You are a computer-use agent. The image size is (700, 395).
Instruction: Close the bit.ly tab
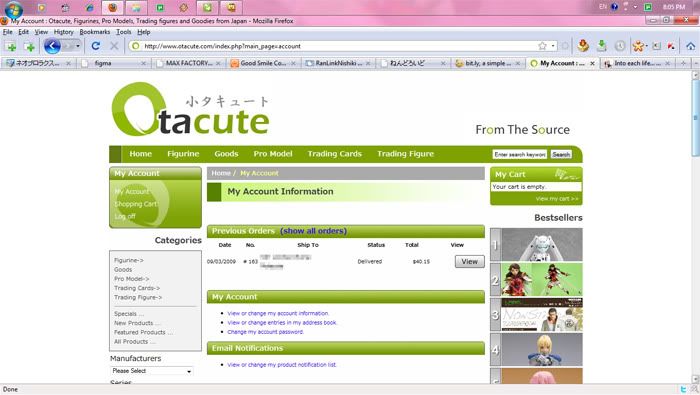click(x=517, y=63)
